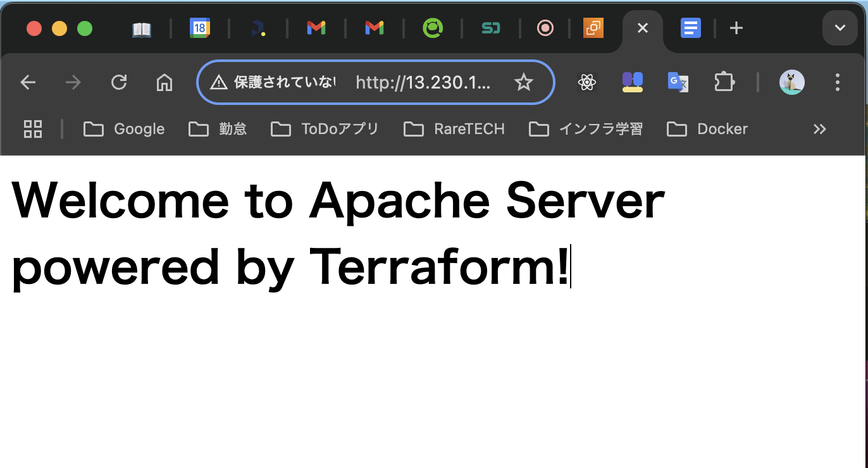This screenshot has height=468, width=868.
Task: Switch to the open-book icon tab
Action: (142, 29)
